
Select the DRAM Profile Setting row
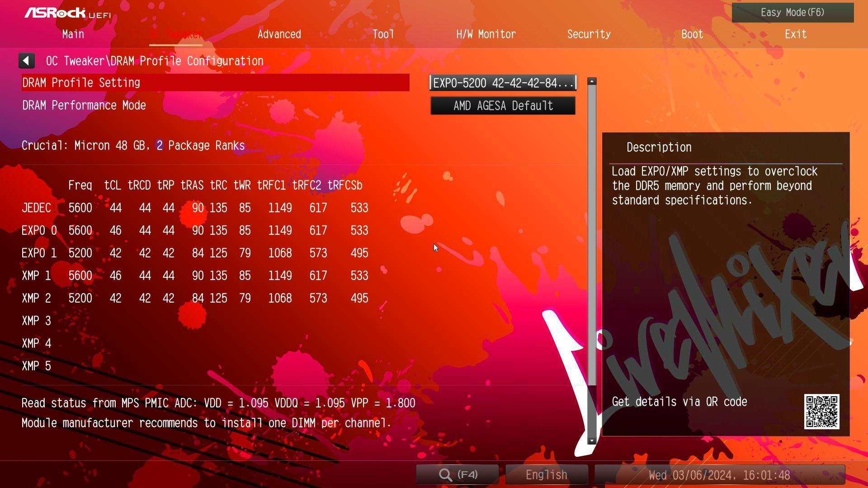[x=216, y=83]
